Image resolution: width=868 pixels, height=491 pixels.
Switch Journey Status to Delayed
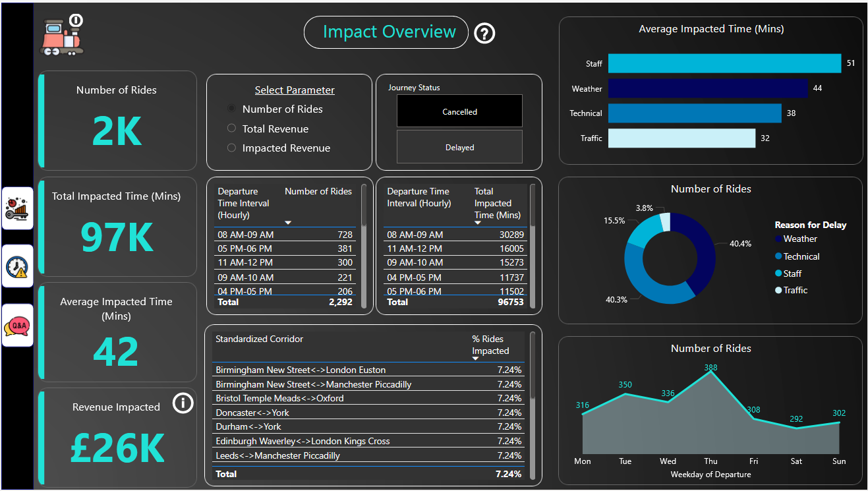459,146
